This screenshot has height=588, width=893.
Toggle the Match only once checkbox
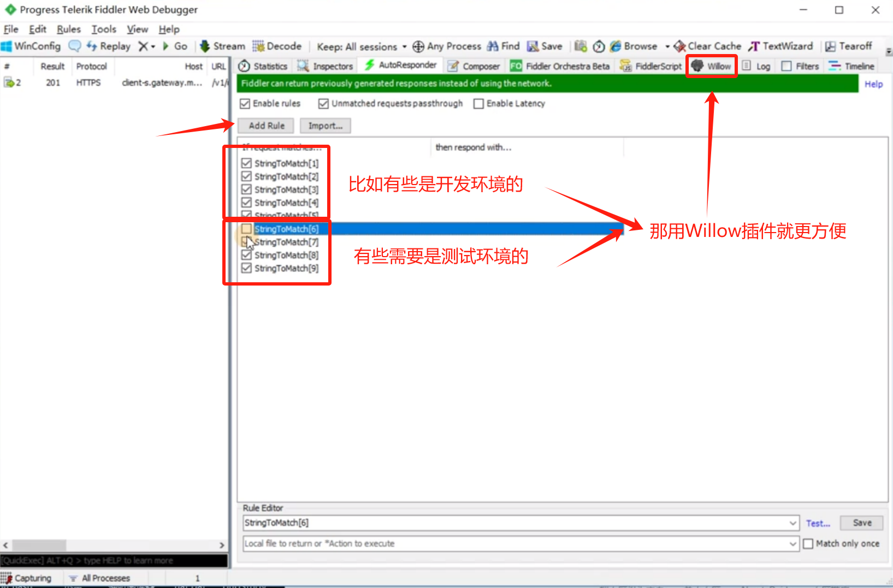(x=808, y=544)
